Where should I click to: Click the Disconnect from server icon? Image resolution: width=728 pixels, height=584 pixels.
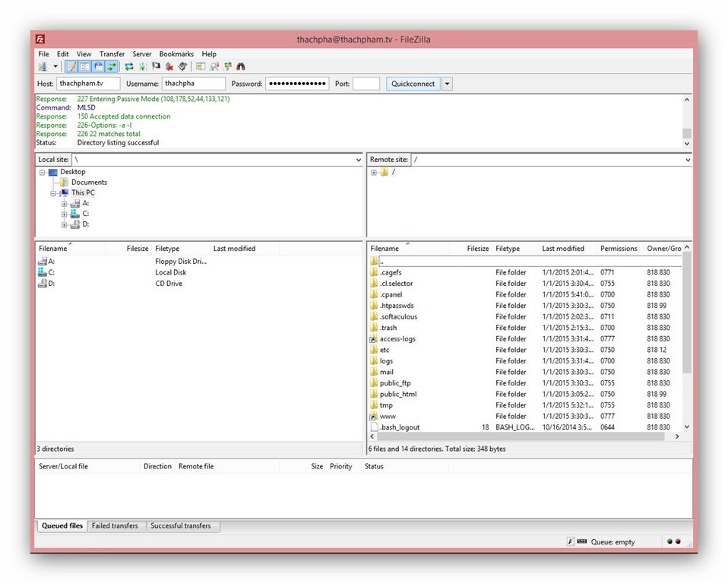169,67
